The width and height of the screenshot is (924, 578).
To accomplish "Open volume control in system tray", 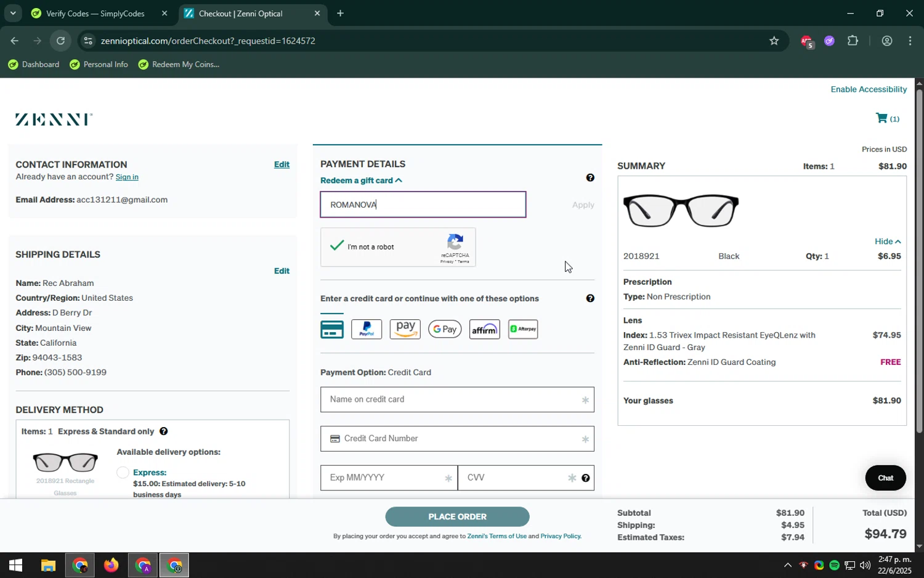I will [x=865, y=565].
